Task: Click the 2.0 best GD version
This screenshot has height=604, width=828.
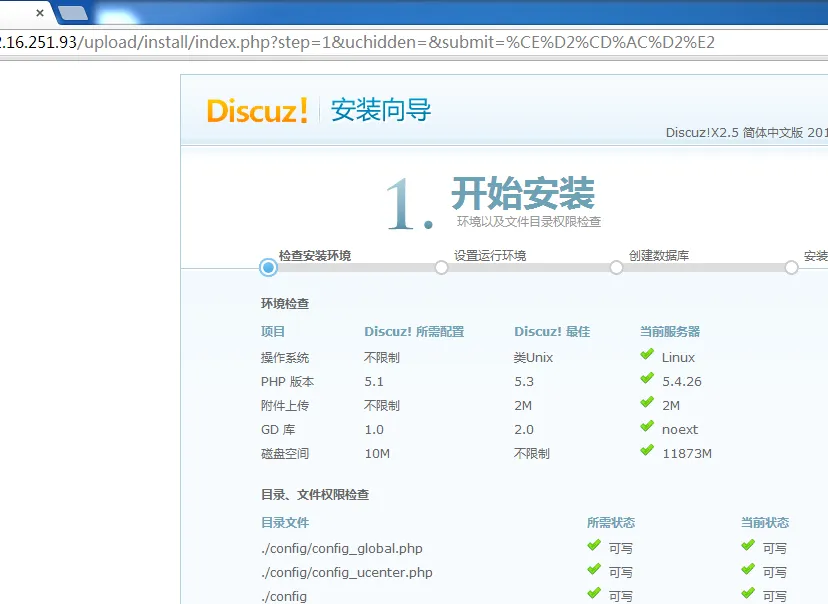Action: point(524,430)
